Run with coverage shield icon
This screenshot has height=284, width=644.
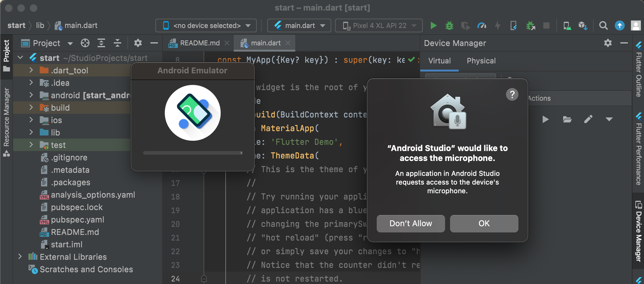click(x=465, y=25)
